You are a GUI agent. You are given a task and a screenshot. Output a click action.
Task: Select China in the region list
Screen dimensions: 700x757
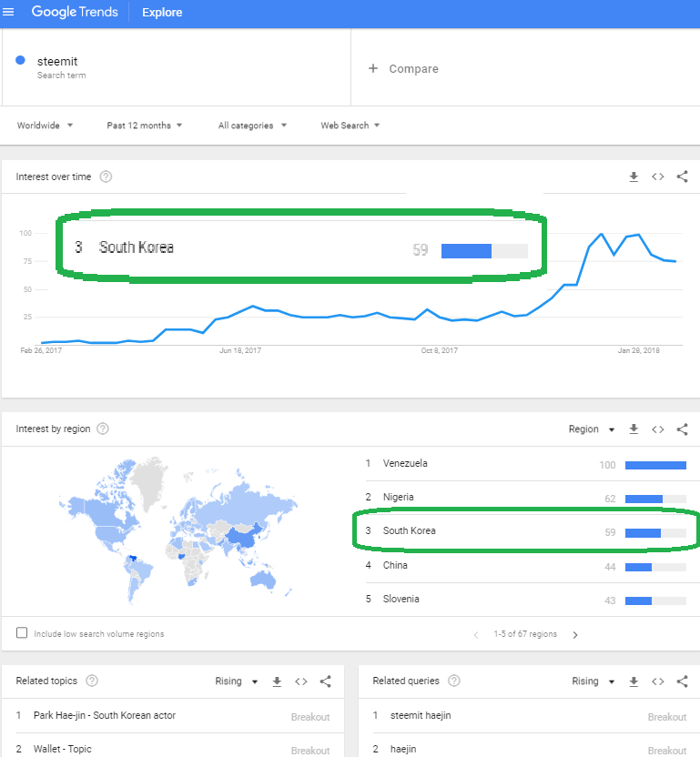525,566
